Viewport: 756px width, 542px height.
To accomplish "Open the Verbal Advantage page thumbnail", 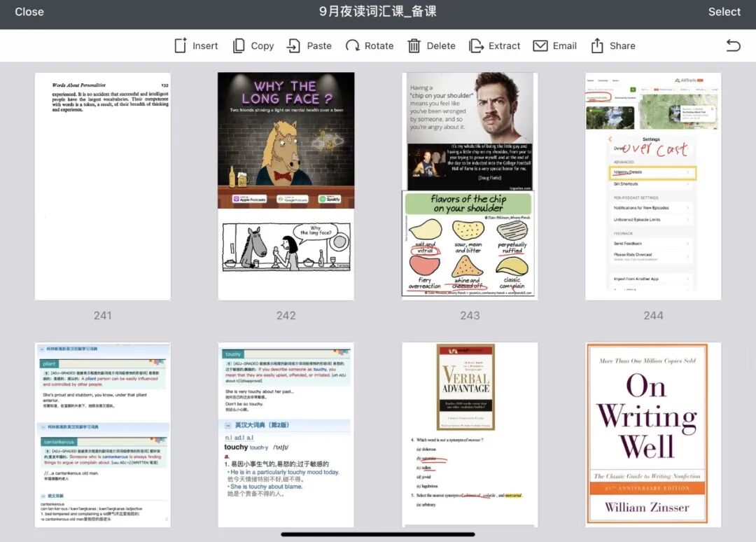I will [x=470, y=434].
